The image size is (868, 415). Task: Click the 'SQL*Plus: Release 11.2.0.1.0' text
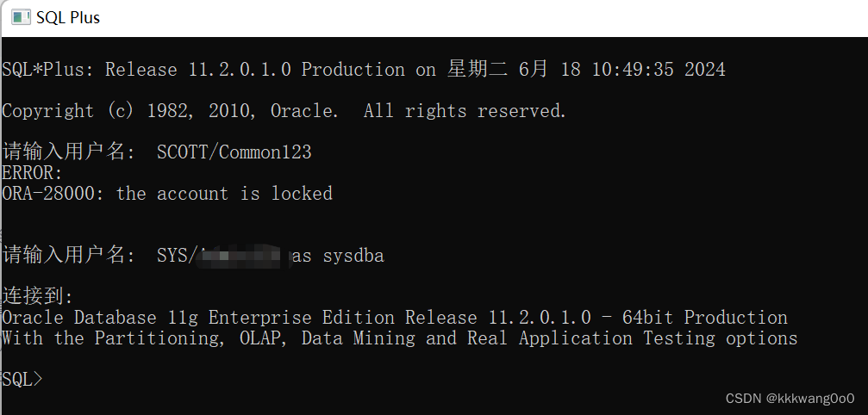coord(147,70)
